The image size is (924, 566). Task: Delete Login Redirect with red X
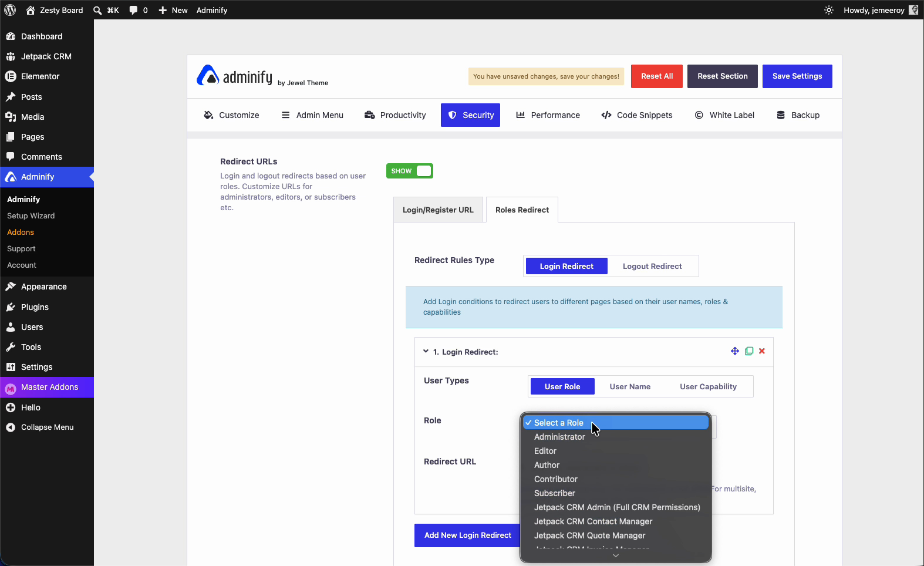(762, 351)
